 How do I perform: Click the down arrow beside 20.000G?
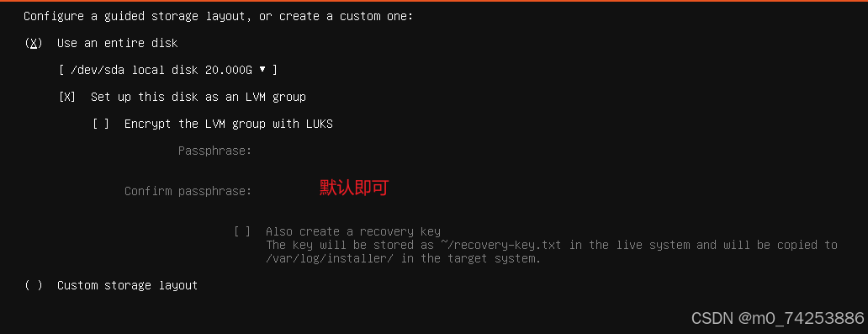[262, 70]
